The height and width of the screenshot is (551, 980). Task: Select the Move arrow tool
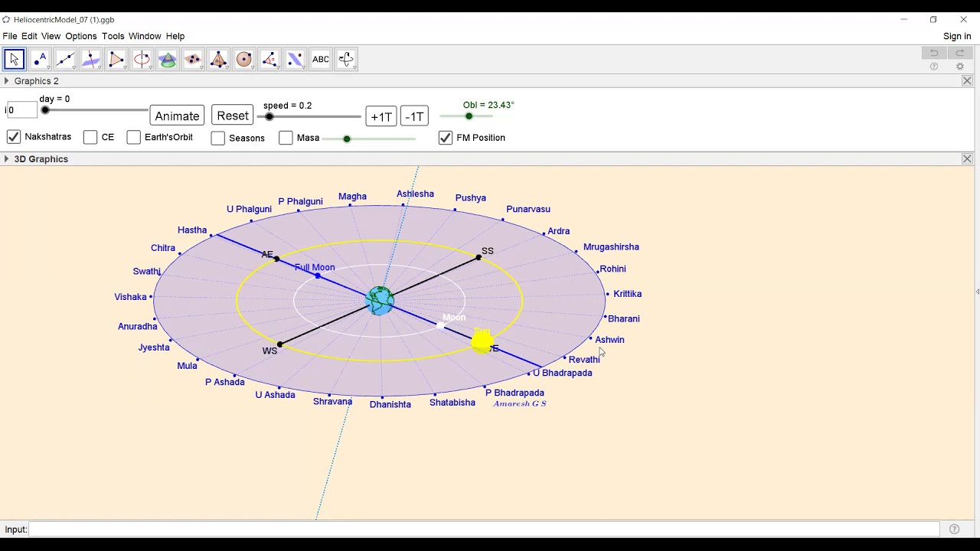point(15,59)
